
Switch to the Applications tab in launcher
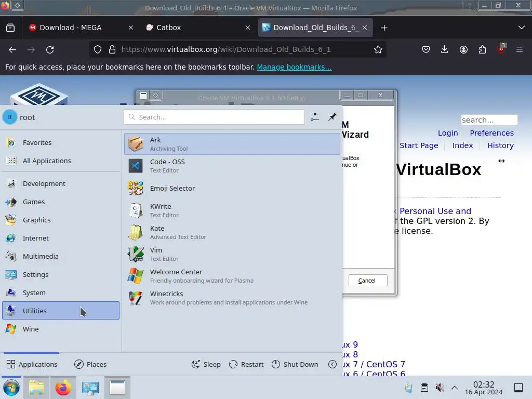pos(32,364)
